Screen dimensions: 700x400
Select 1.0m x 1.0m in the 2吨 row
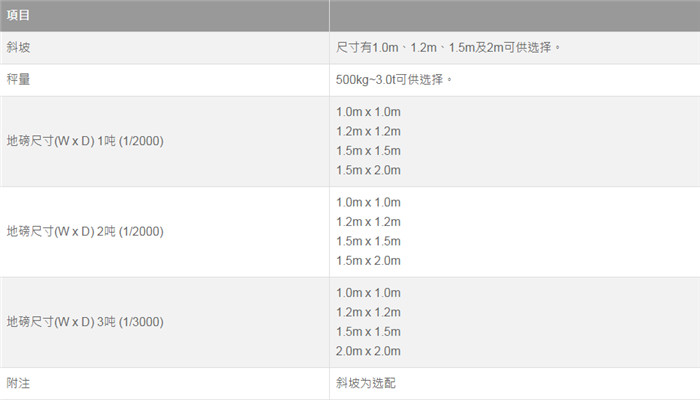369,202
